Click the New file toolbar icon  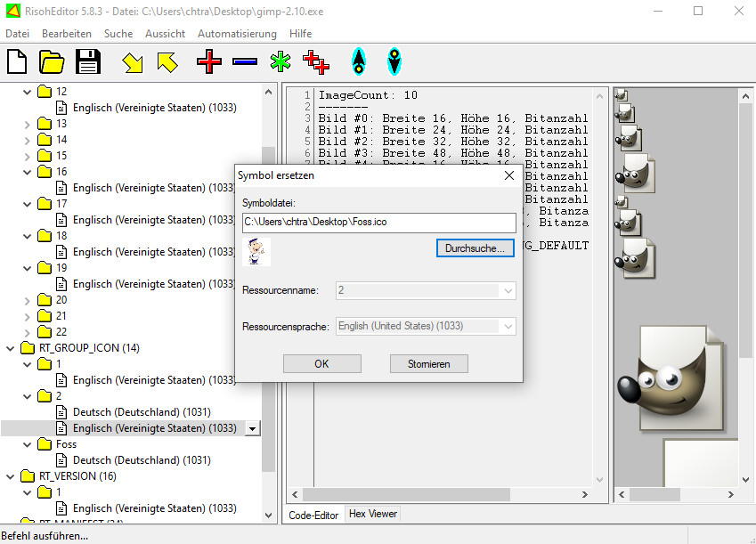coord(18,61)
